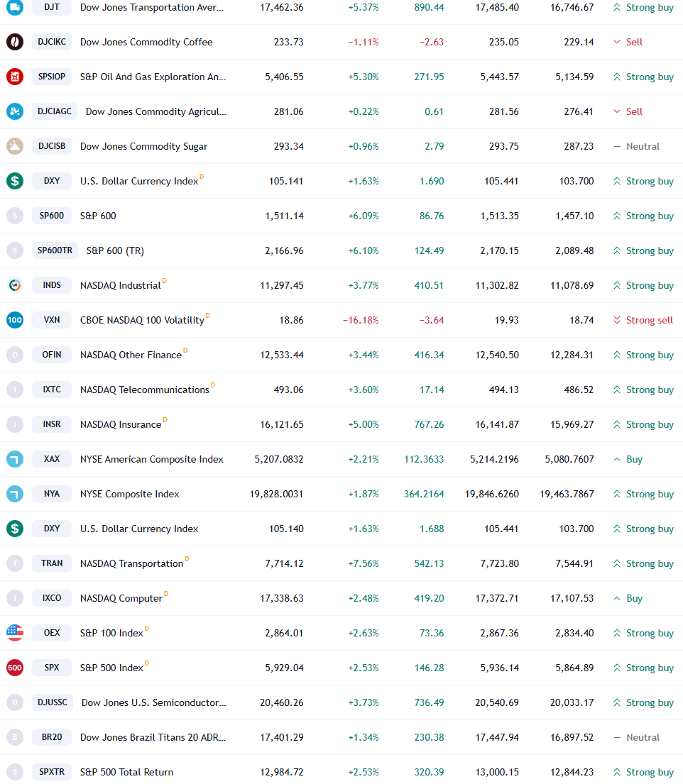Viewport: 683px width, 784px height.
Task: Click the NASDAQ Industrial INDS logo icon
Action: [x=15, y=285]
